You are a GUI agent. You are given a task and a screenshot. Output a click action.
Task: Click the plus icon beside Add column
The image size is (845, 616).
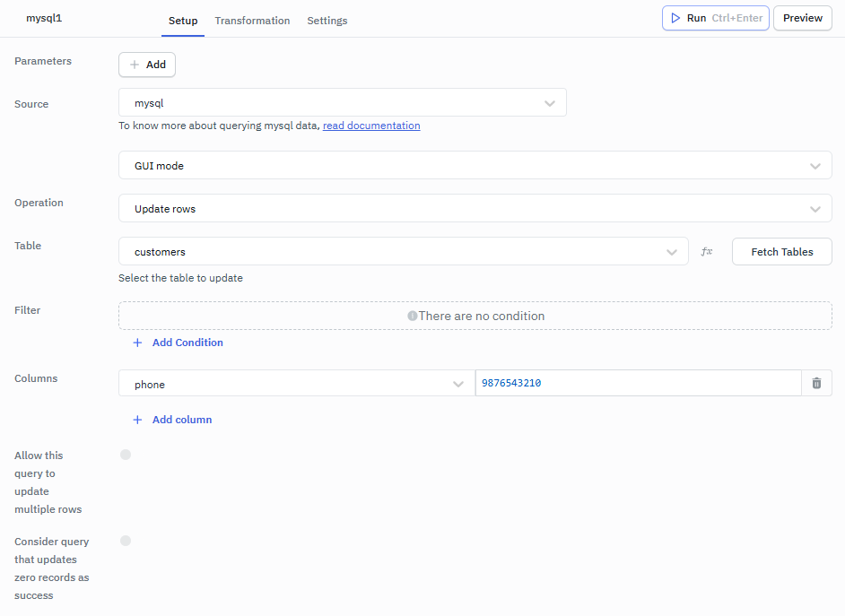pyautogui.click(x=137, y=420)
